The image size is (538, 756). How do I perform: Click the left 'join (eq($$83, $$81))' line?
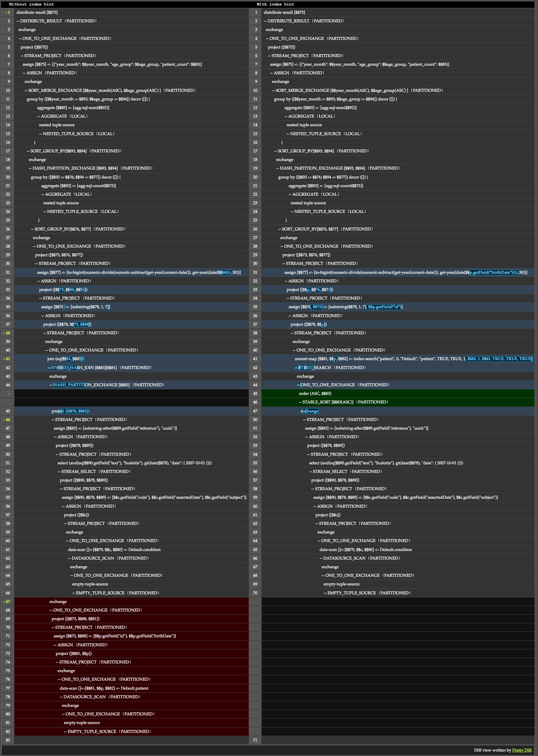[66, 359]
